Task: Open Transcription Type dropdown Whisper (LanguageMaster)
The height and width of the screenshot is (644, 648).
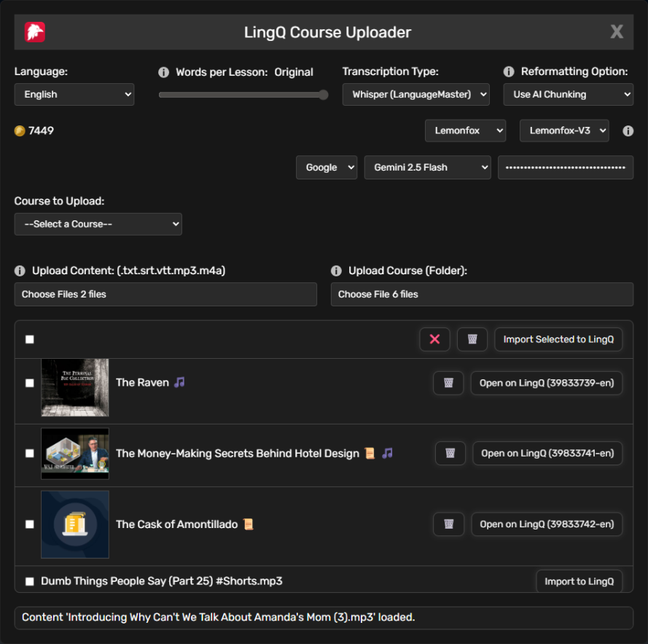Action: click(415, 94)
